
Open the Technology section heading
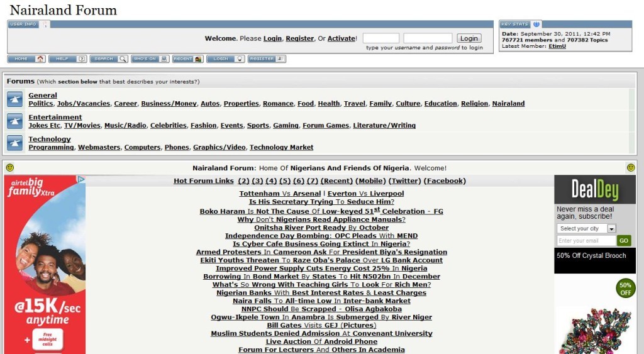point(50,139)
